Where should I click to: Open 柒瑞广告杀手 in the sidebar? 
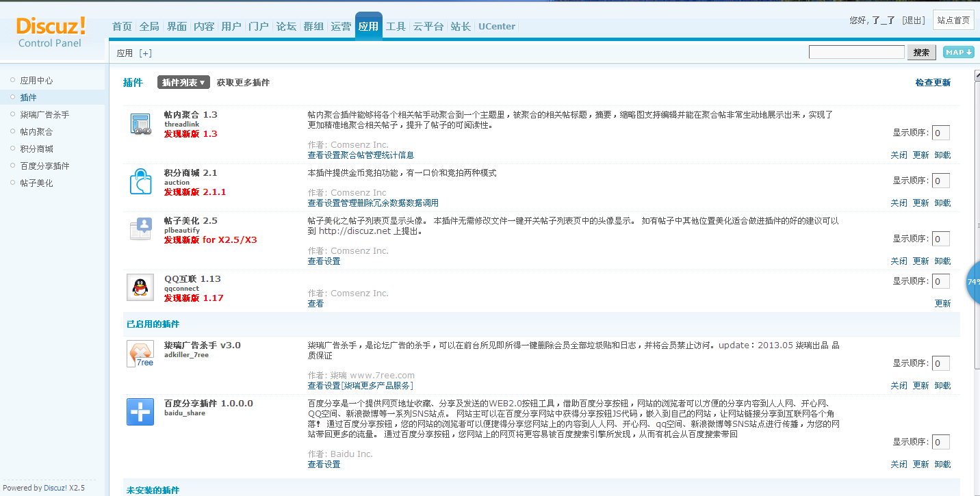(44, 115)
